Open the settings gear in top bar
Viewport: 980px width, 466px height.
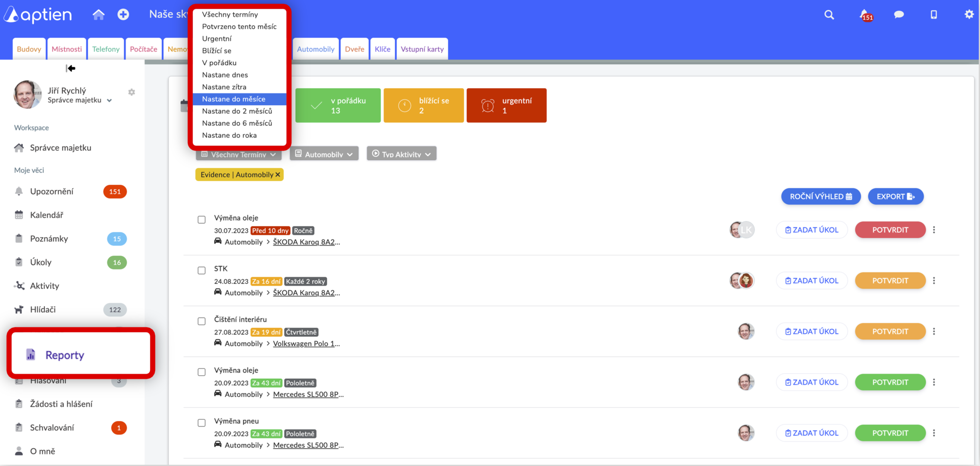click(x=969, y=14)
